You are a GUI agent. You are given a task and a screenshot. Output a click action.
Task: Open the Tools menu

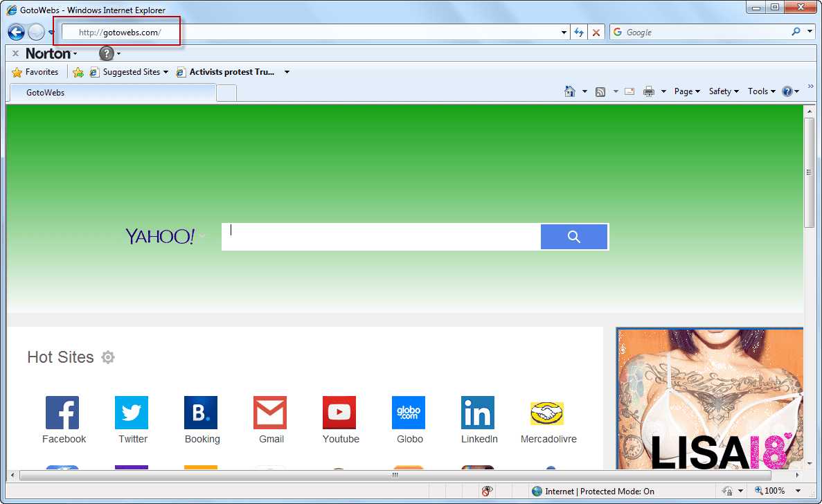click(x=761, y=91)
